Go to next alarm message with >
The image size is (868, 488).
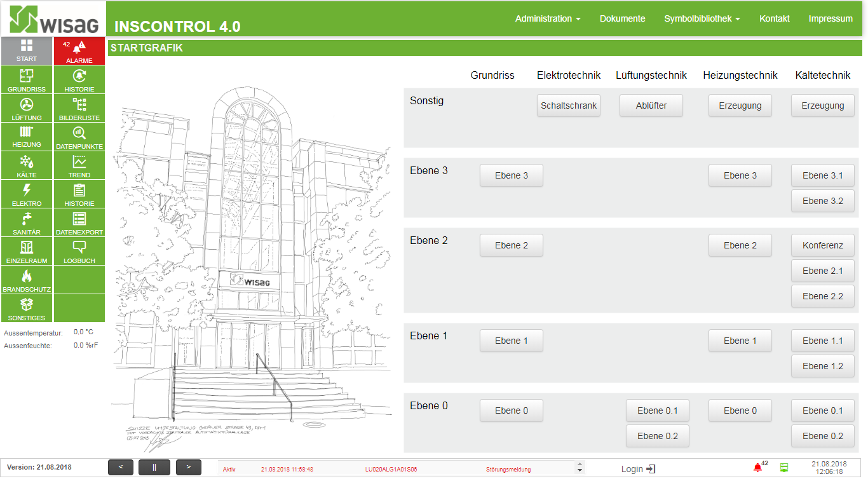pyautogui.click(x=189, y=467)
